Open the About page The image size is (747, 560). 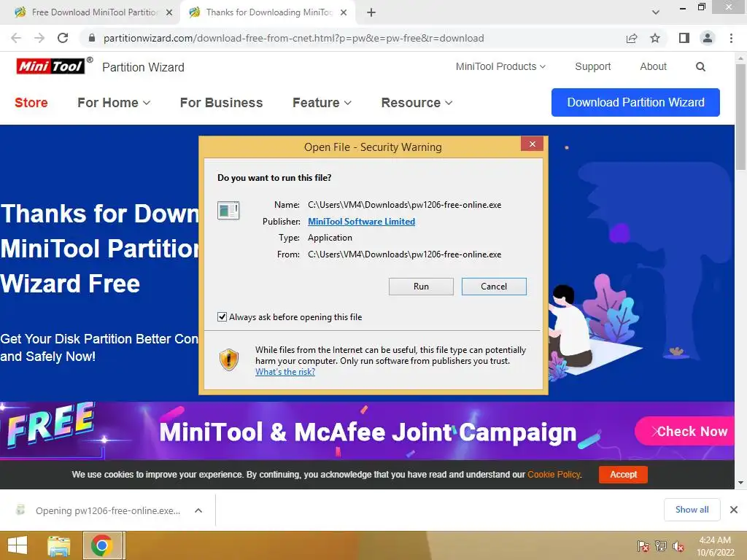pyautogui.click(x=653, y=66)
